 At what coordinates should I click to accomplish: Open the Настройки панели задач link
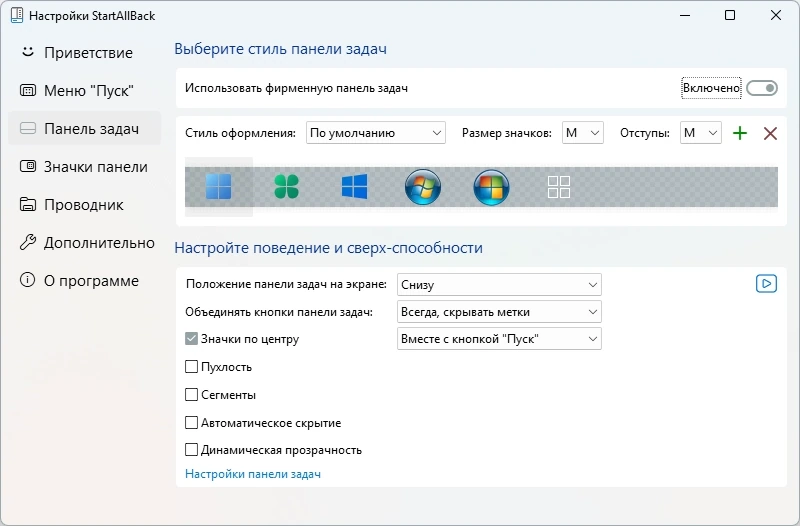[x=253, y=474]
